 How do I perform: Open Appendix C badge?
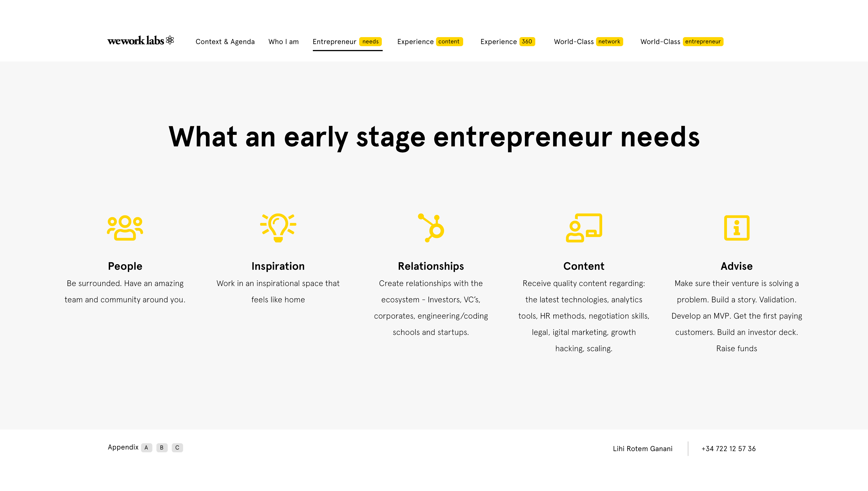coord(177,448)
